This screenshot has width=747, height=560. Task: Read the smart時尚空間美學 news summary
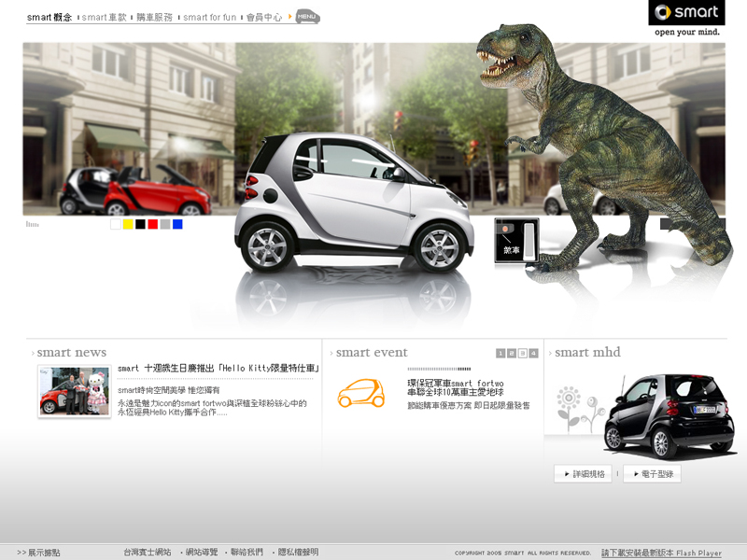(169, 390)
